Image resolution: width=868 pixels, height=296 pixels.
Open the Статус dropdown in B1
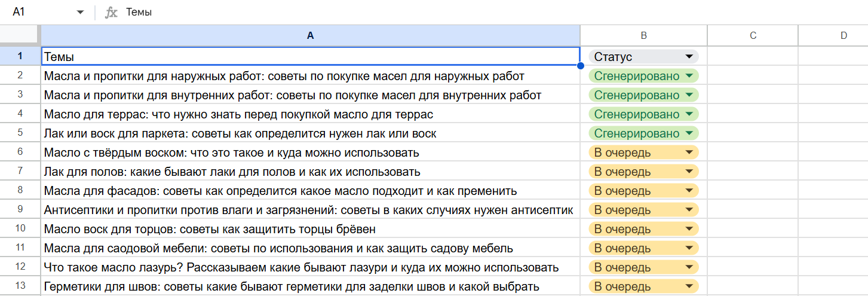pyautogui.click(x=689, y=57)
